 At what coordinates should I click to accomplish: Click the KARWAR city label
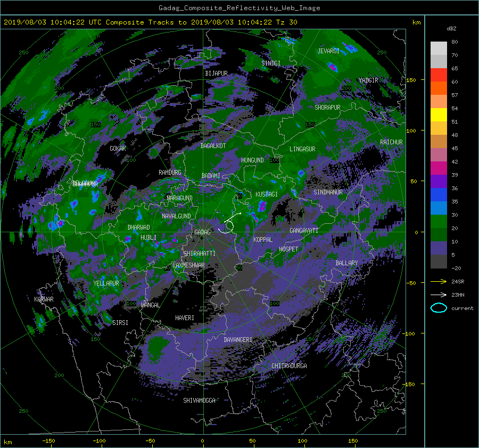coord(44,299)
